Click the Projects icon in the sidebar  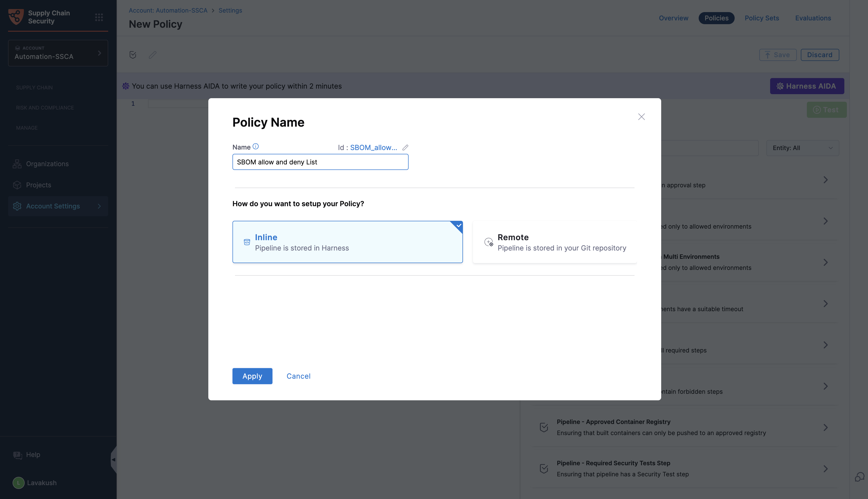click(x=17, y=185)
